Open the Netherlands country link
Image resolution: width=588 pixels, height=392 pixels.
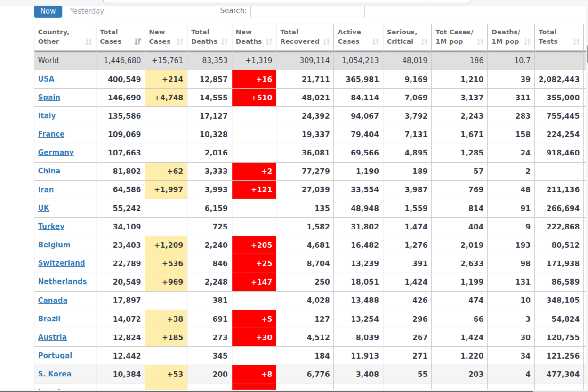coord(63,281)
